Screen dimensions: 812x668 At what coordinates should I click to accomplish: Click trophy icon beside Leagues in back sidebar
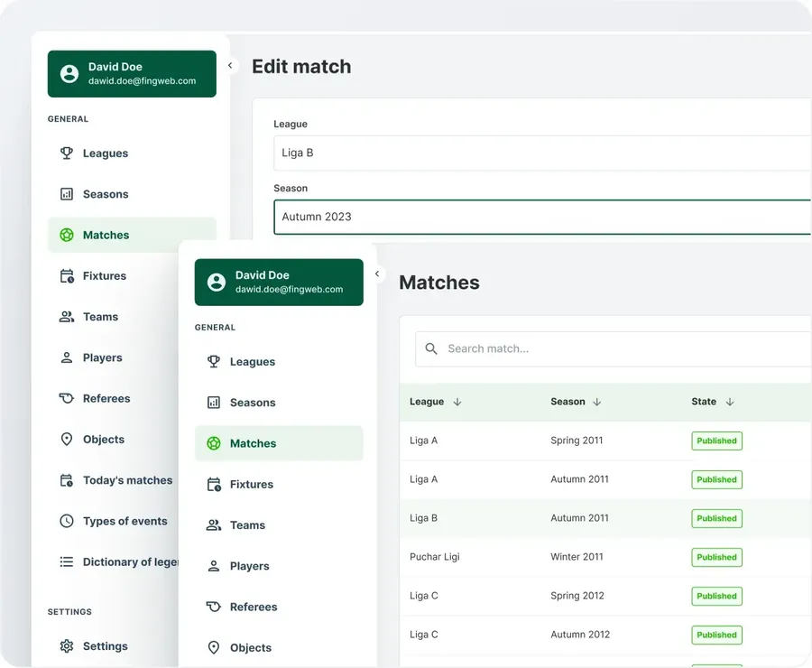tap(67, 153)
